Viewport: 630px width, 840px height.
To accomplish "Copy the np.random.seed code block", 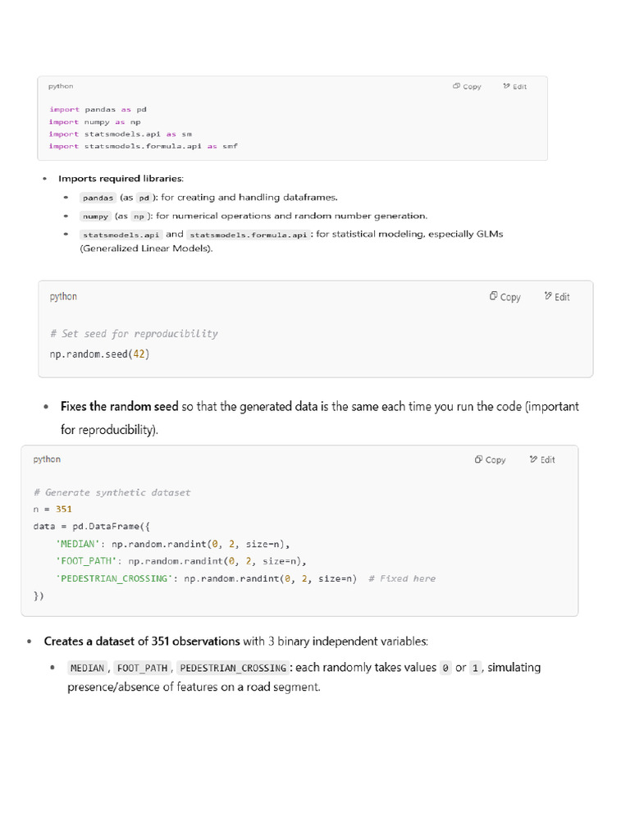I will [x=504, y=296].
